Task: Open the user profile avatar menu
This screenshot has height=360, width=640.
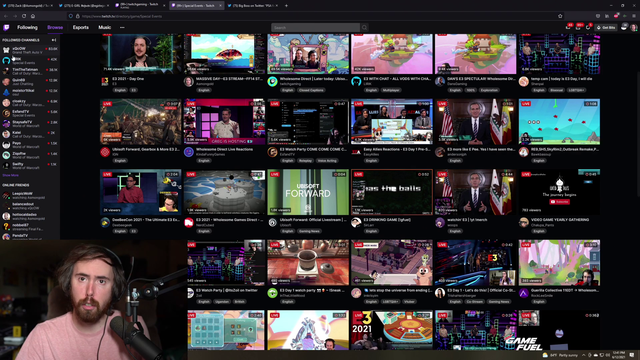Action: [633, 27]
